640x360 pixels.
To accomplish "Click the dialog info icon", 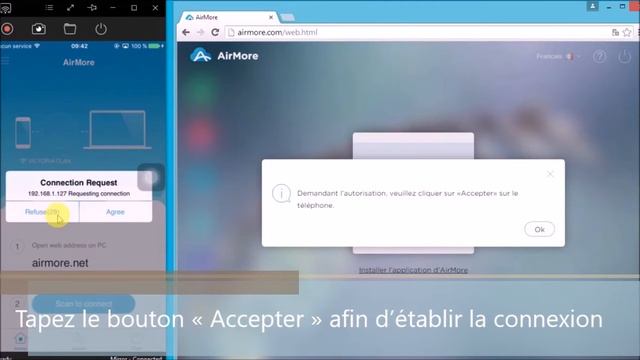I will tap(281, 193).
